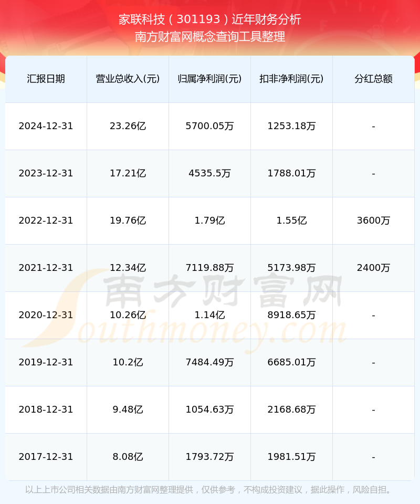The image size is (420, 504).
Task: Select the 1.55亿 cell
Action: coord(291,220)
